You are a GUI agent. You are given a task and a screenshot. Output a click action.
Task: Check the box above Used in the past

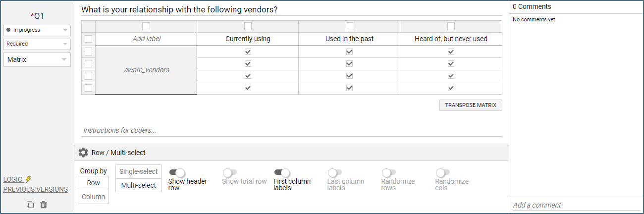[349, 26]
